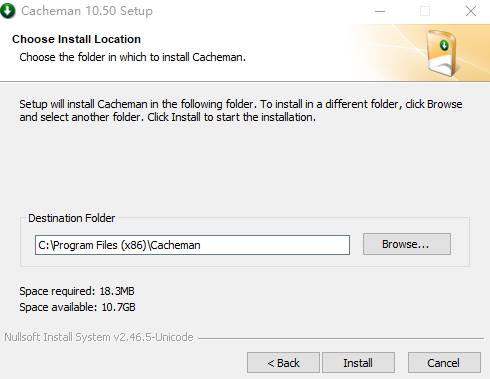Click the "Choose Install Location" heading
This screenshot has width=490, height=379.
[x=76, y=39]
